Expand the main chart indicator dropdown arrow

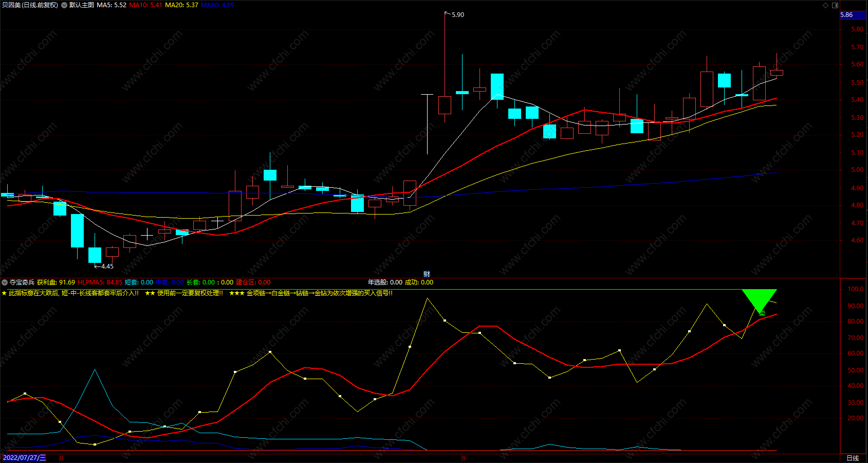(x=64, y=5)
